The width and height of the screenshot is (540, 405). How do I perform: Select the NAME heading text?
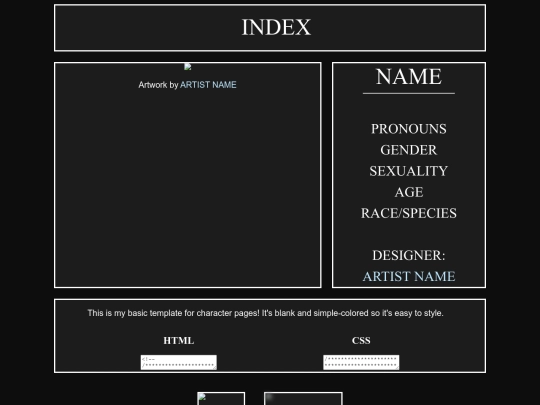409,76
